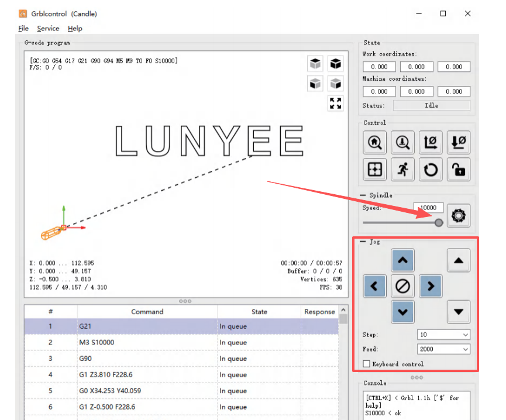
Task: Click the G-code table scrollbar up arrow
Action: tap(343, 309)
